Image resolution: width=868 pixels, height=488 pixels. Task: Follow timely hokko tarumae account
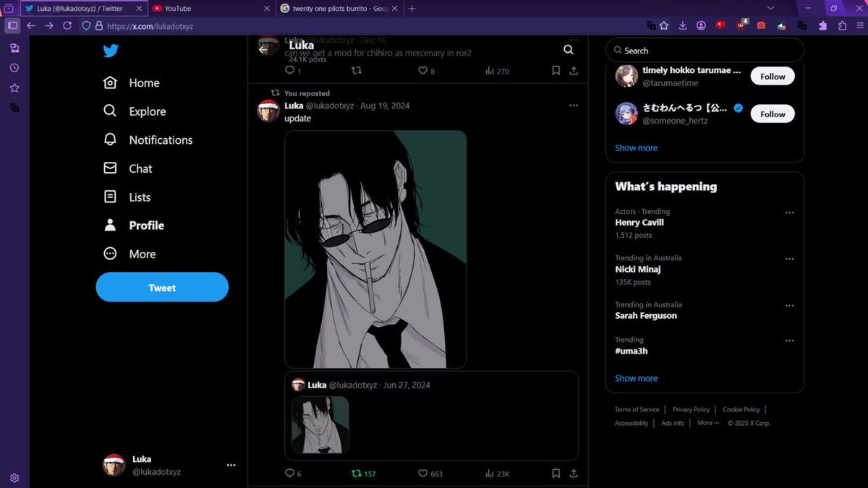[x=773, y=76]
